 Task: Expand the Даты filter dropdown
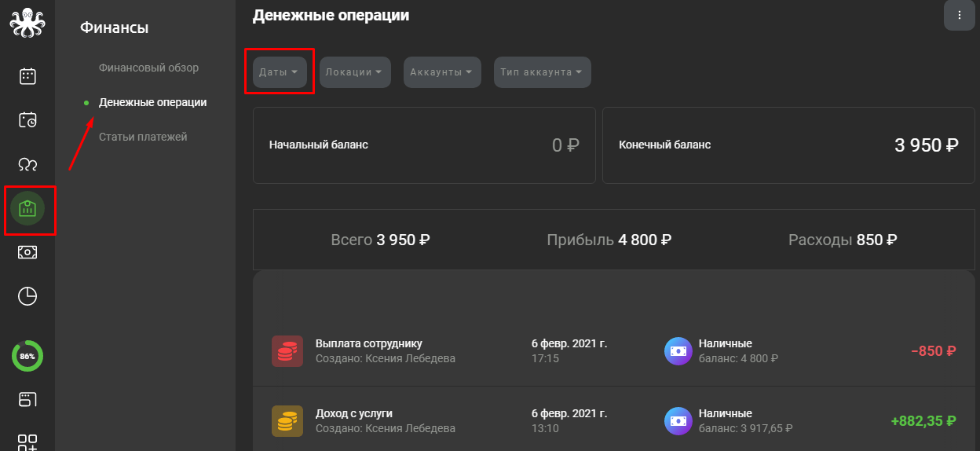[280, 71]
